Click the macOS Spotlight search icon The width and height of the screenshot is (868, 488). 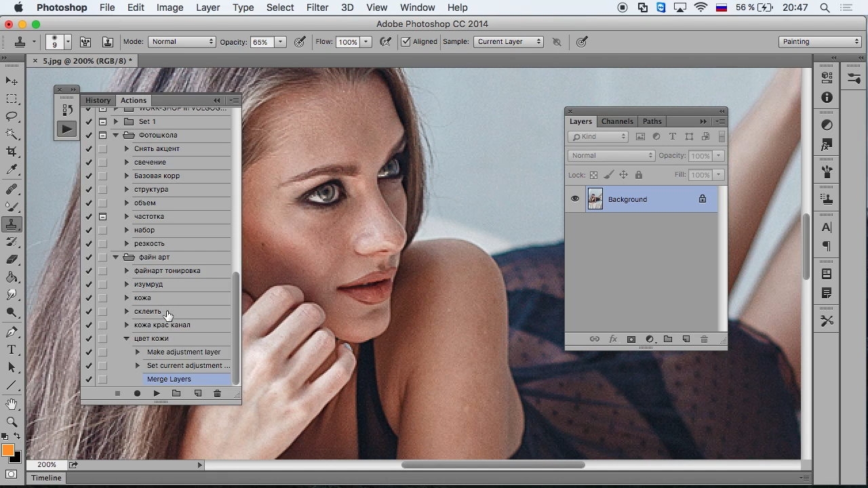[x=825, y=7]
